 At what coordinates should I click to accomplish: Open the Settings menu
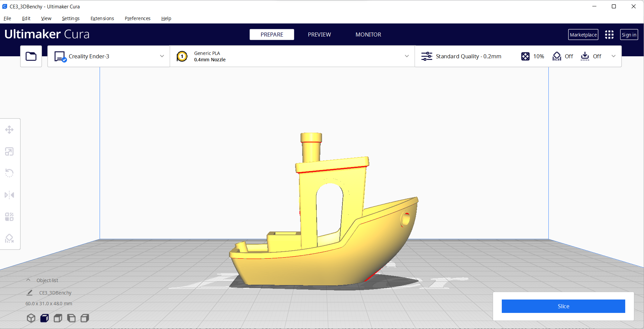[70, 18]
